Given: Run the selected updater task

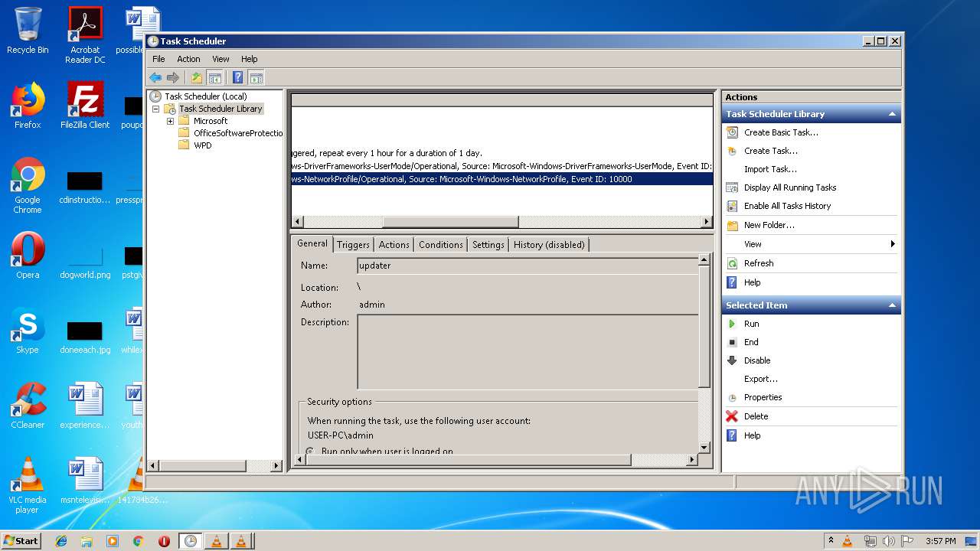Looking at the screenshot, I should pyautogui.click(x=751, y=324).
